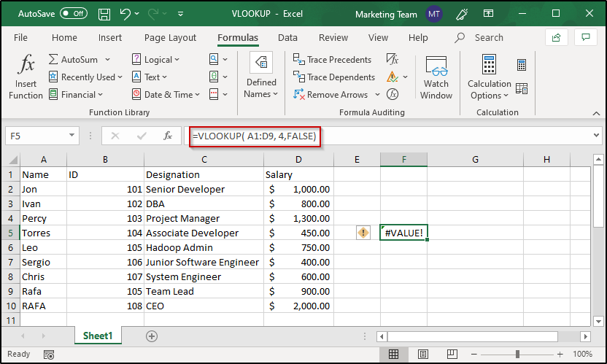This screenshot has height=364, width=607.
Task: Click the error warning icon beside F5
Action: (363, 233)
